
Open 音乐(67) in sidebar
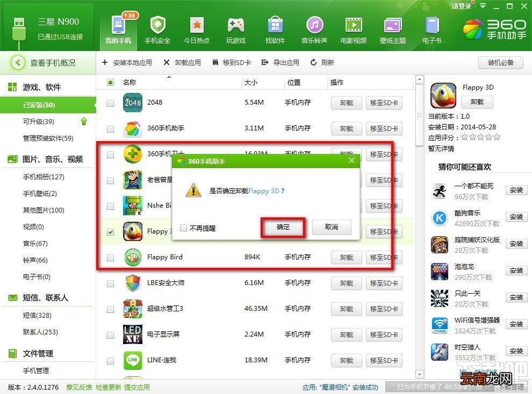point(35,243)
